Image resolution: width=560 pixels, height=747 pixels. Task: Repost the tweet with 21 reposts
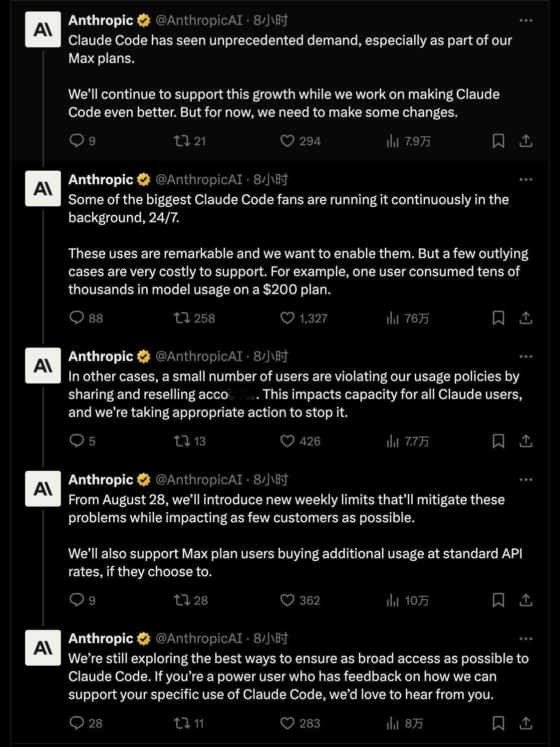click(190, 141)
